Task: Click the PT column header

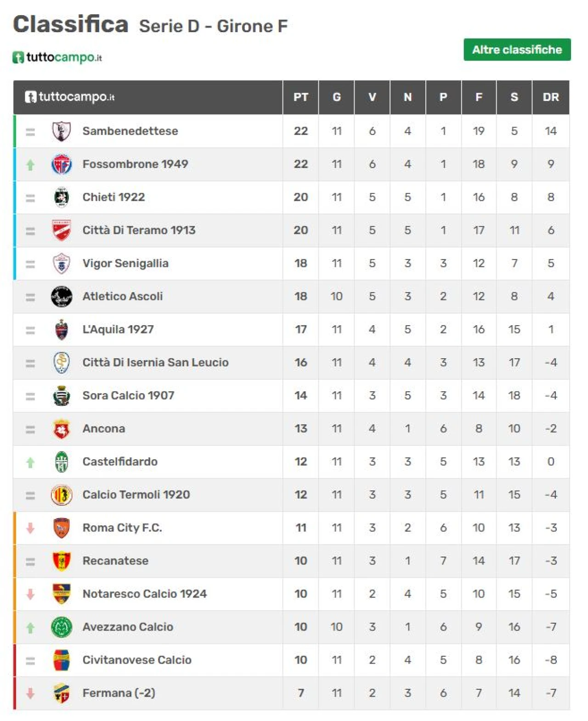Action: point(301,97)
